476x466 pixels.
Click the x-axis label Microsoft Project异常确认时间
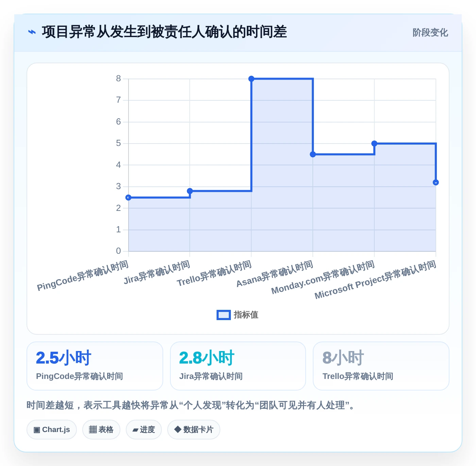[x=375, y=280]
